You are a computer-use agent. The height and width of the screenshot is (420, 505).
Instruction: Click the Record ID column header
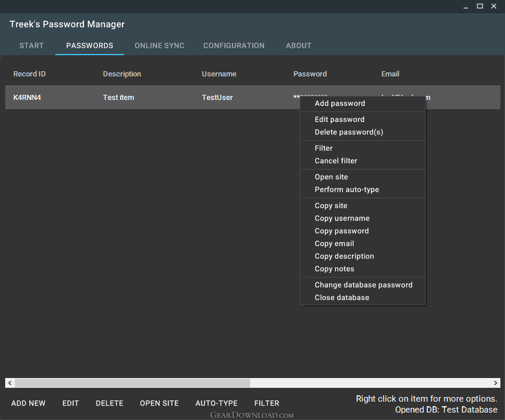coord(29,74)
